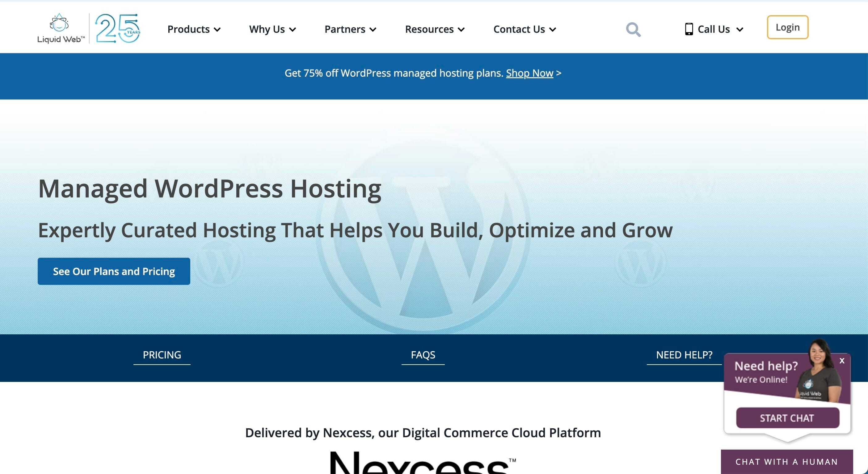Click the Delivered by Nexcess text
868x474 pixels.
pos(423,433)
